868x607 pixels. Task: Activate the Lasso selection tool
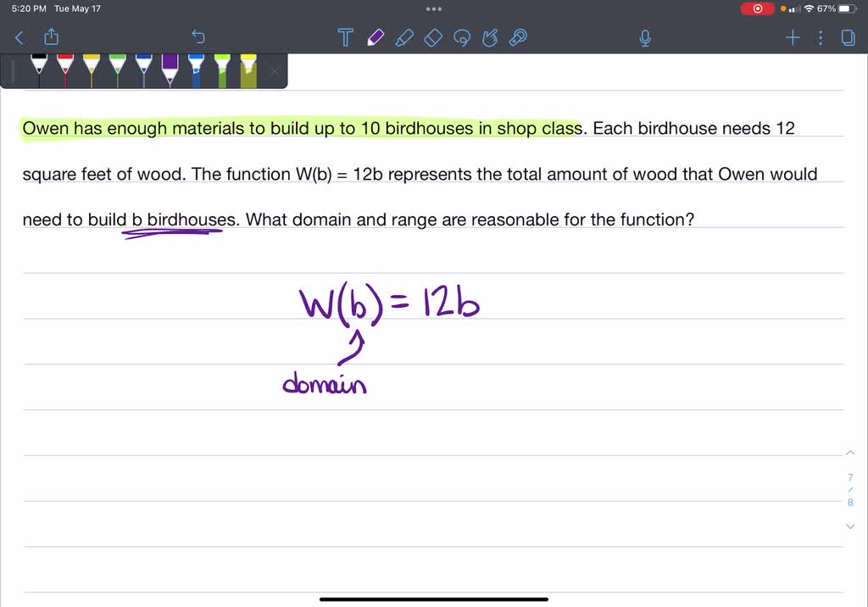(461, 37)
